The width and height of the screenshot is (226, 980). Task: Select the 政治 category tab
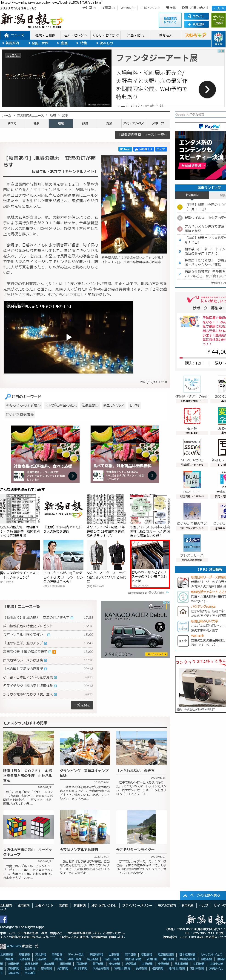85,123
